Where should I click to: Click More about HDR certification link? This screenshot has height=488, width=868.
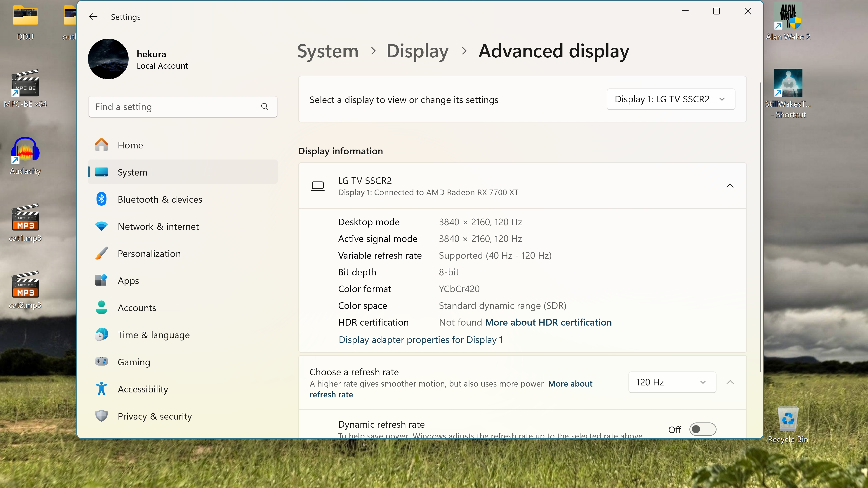(x=548, y=323)
